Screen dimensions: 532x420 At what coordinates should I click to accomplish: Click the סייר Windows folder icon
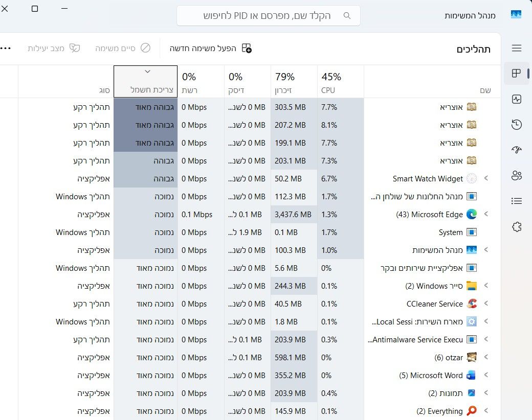[x=472, y=286]
